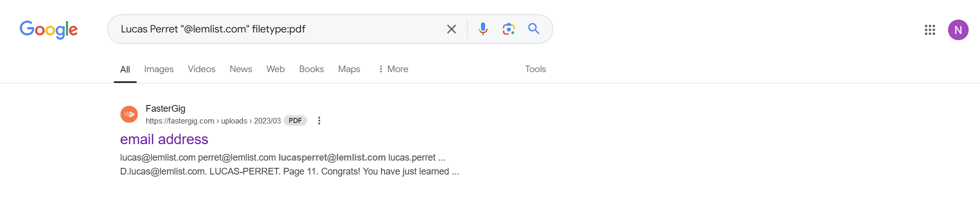Screen dimensions: 980x209
Task: Click the FasterGig site name
Action: click(165, 109)
